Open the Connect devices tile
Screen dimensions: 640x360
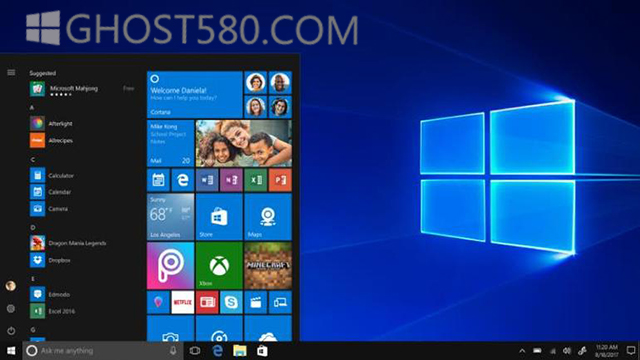click(280, 302)
